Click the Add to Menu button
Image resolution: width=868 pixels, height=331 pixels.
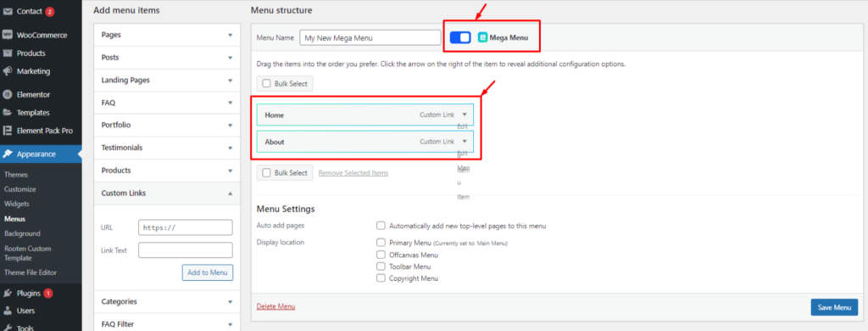[x=208, y=272]
